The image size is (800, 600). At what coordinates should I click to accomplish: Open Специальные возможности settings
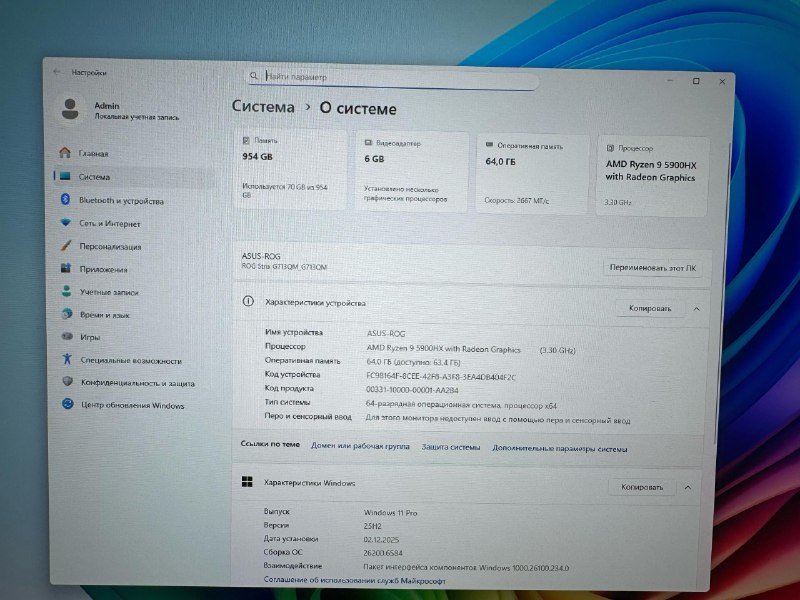[130, 360]
